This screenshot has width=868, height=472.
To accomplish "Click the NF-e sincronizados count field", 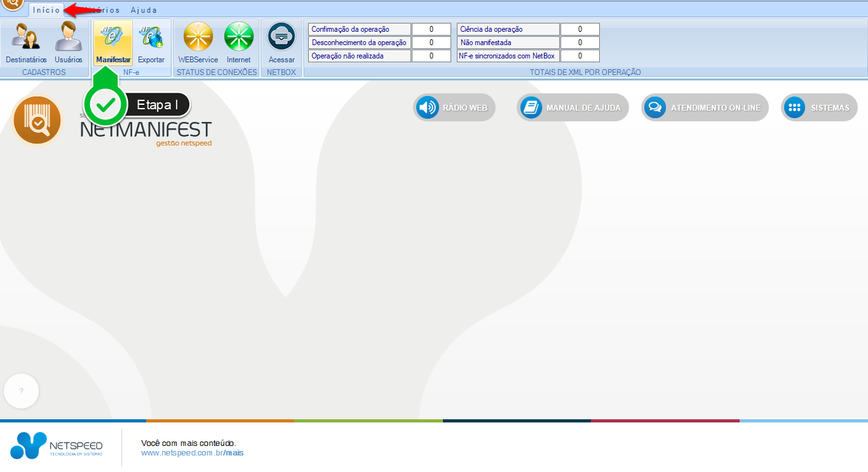I will tap(580, 56).
